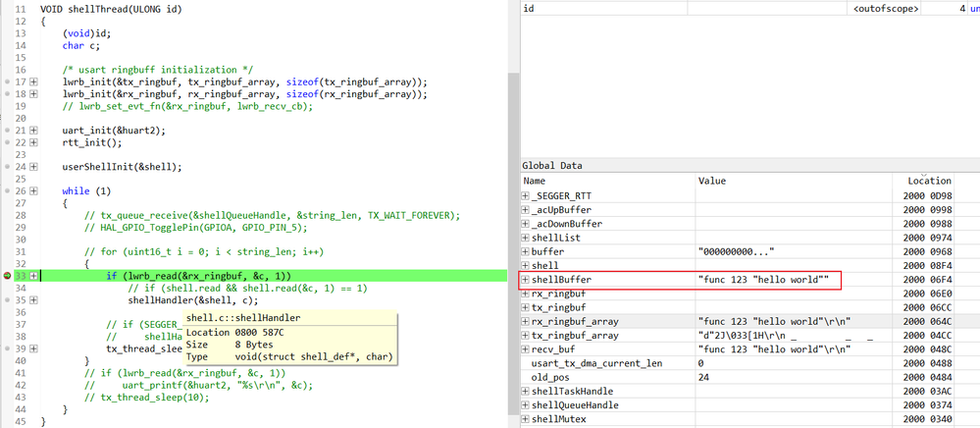Click old_pos value 24

click(x=703, y=377)
